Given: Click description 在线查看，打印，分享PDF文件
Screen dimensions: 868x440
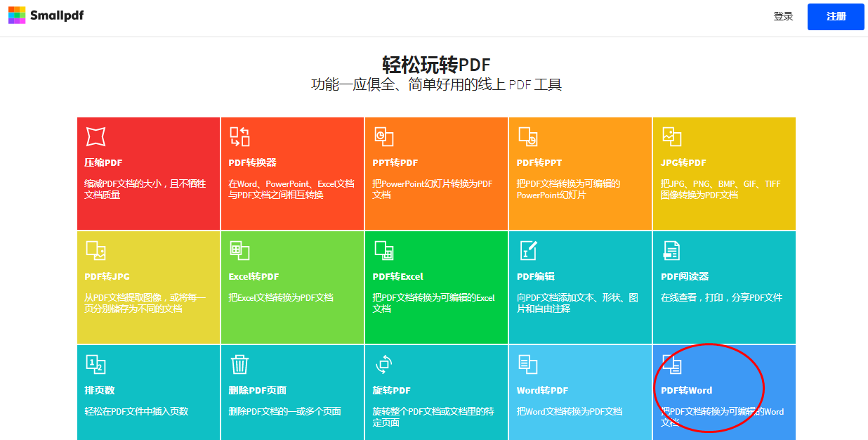Looking at the screenshot, I should (721, 298).
